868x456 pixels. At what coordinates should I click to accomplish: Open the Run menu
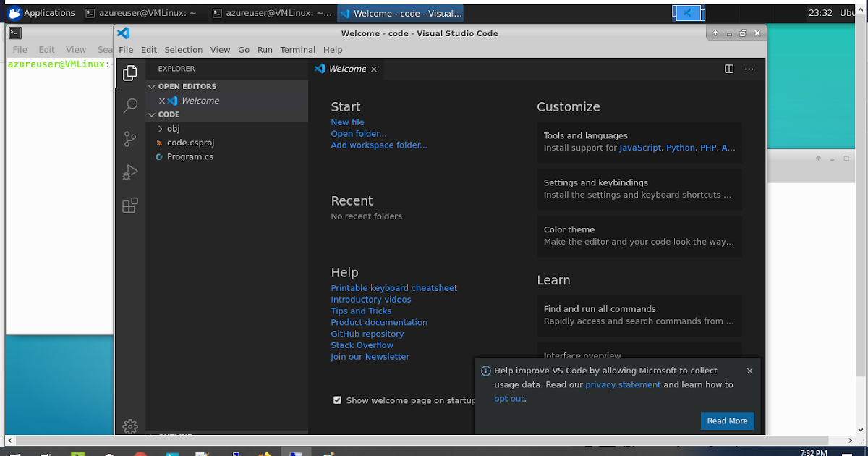point(265,49)
